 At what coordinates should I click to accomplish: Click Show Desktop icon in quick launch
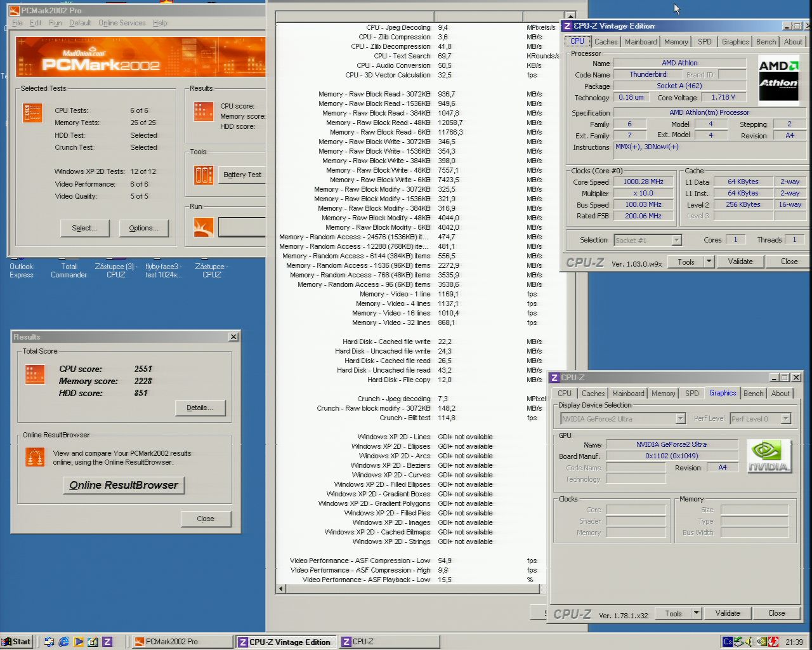pyautogui.click(x=49, y=642)
